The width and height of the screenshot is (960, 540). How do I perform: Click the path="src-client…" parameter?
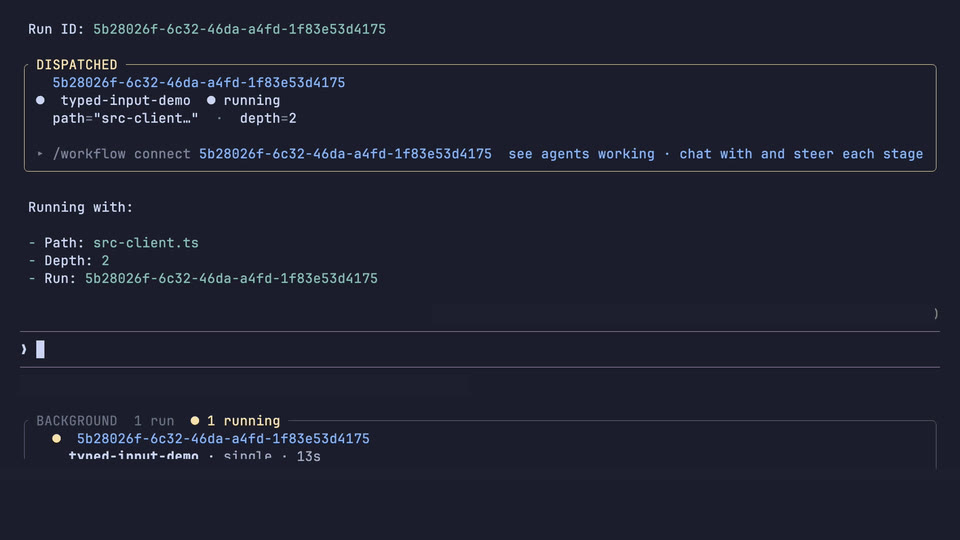pyautogui.click(x=126, y=118)
